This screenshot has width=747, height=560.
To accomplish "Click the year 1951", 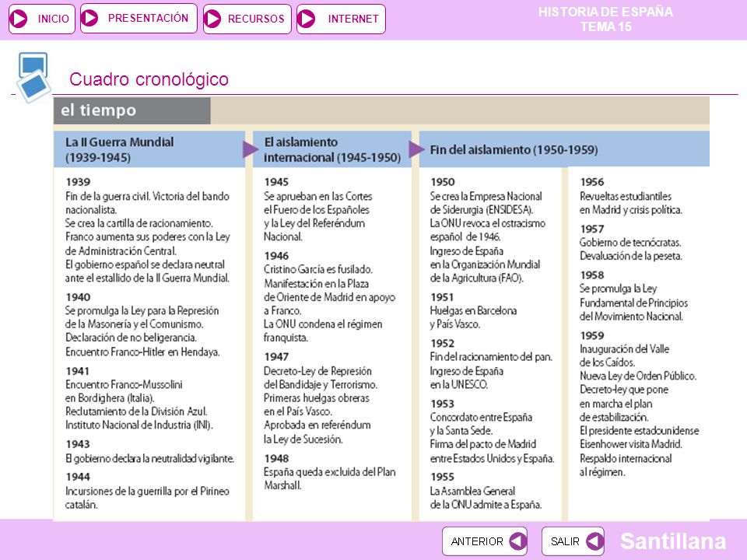I will [442, 297].
